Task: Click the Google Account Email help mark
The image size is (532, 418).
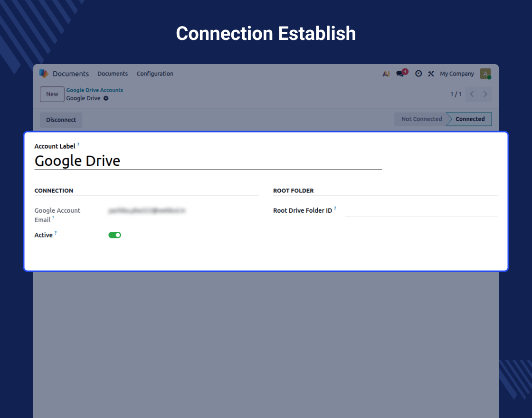Action: point(53,218)
